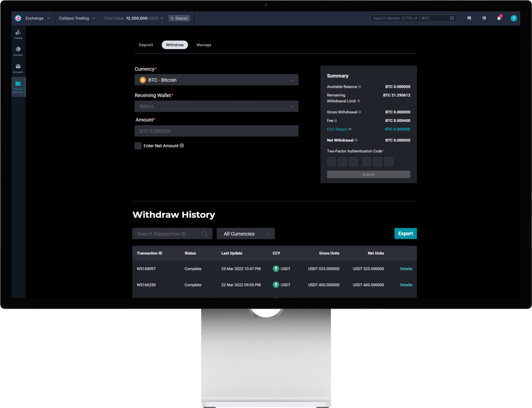Click the Amount BTC input field

(216, 131)
